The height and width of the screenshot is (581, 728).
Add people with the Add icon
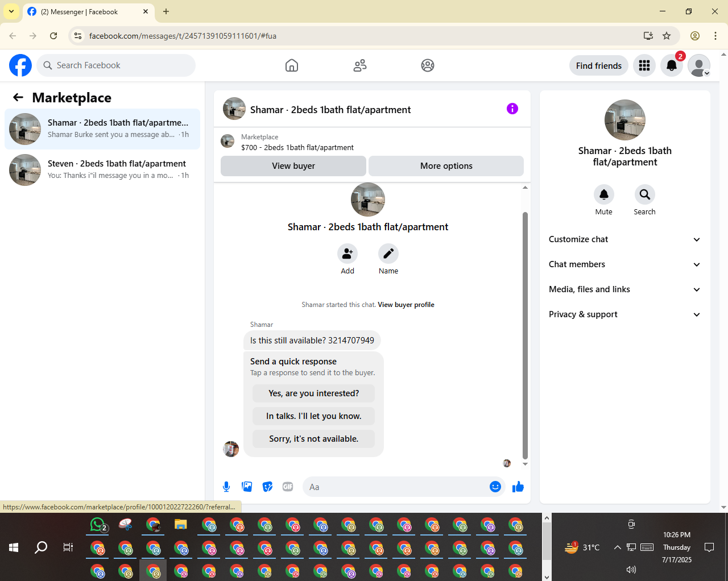tap(348, 254)
